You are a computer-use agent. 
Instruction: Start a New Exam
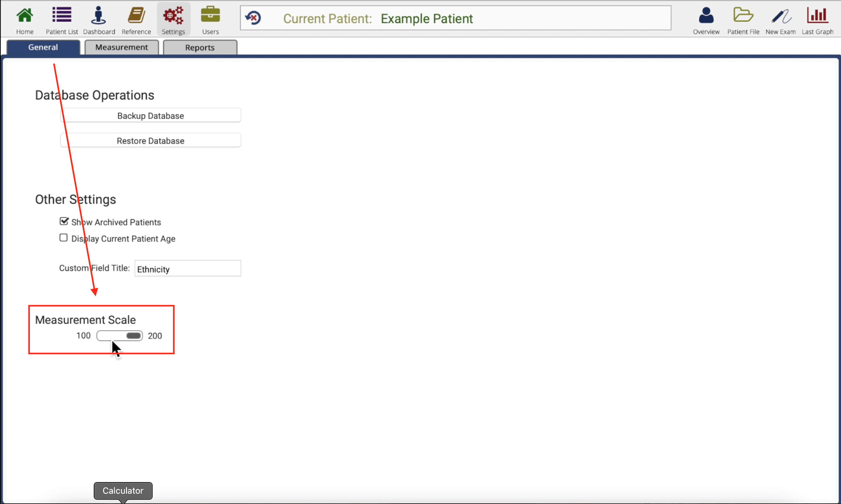[781, 16]
